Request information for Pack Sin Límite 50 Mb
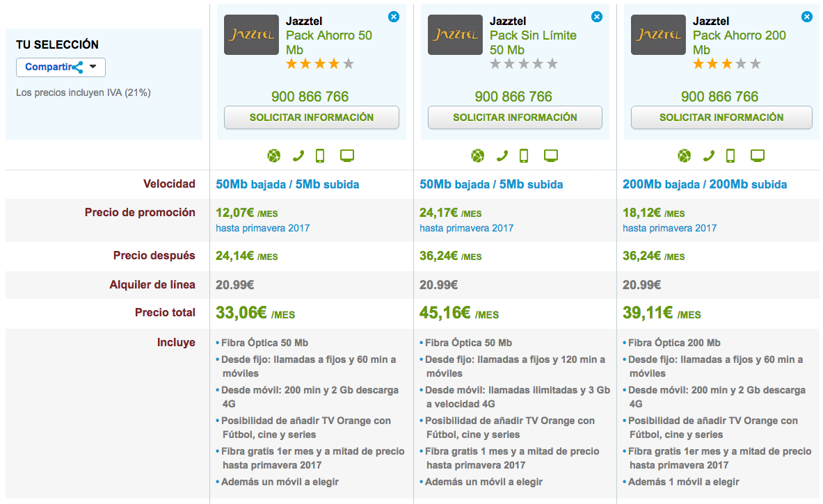 coord(515,117)
